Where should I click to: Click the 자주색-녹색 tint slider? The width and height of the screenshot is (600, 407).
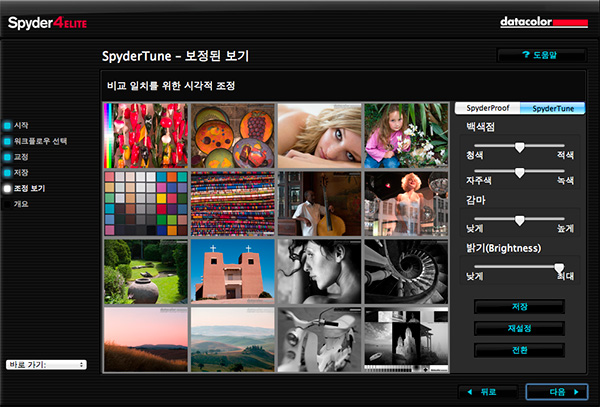pyautogui.click(x=519, y=172)
